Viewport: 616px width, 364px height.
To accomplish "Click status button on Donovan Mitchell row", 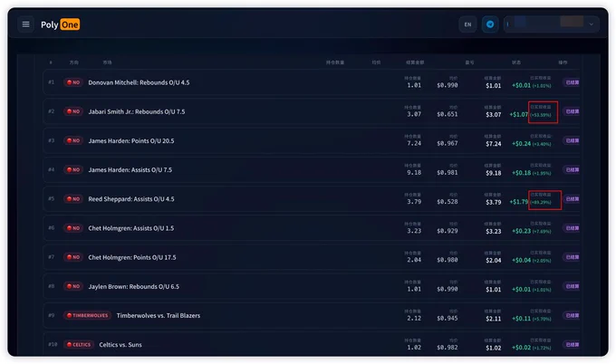I will point(572,82).
